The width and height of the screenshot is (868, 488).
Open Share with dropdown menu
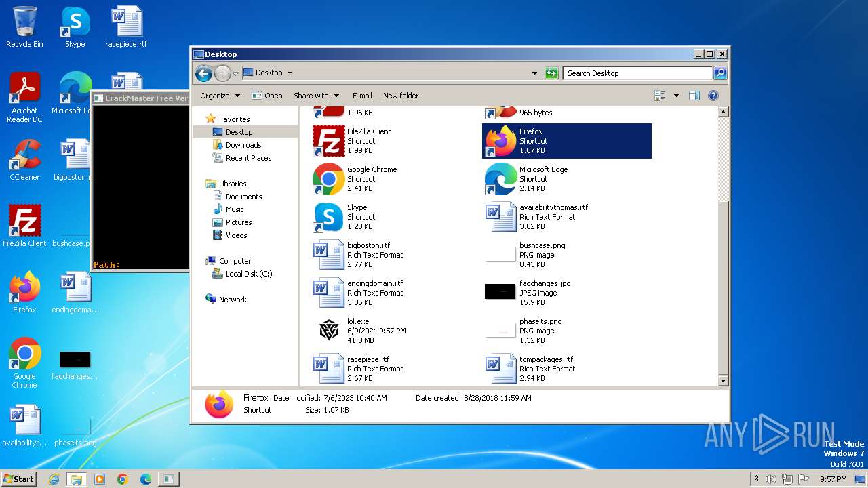point(316,96)
